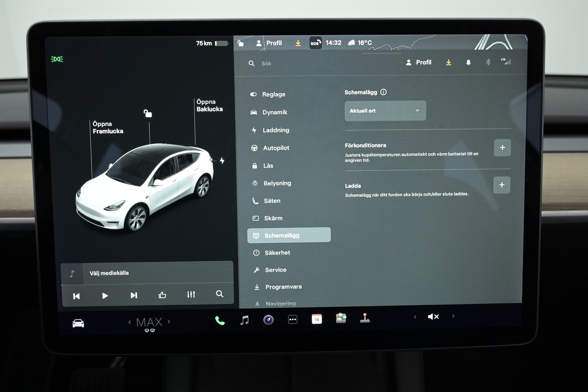This screenshot has height=392, width=588.
Task: Tap the 75 km battery range indicator
Action: point(212,43)
